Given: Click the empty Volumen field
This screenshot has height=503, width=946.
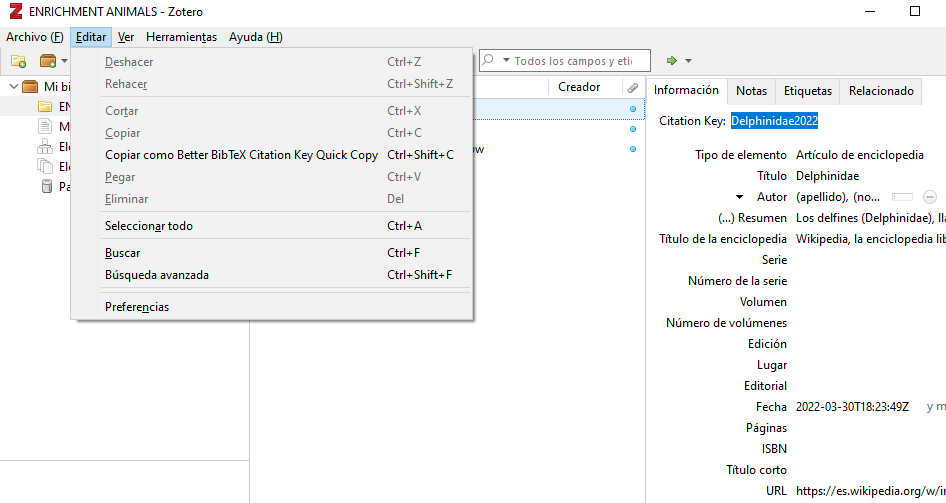Looking at the screenshot, I should click(869, 302).
